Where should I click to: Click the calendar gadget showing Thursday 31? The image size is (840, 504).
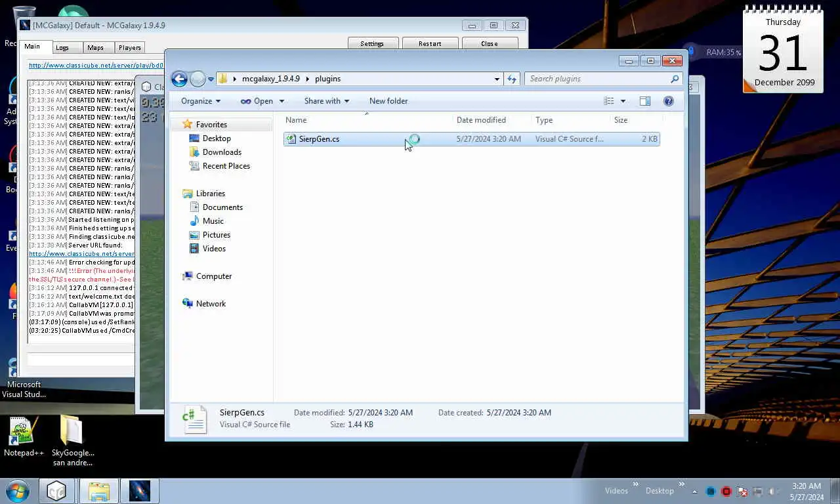pos(783,49)
